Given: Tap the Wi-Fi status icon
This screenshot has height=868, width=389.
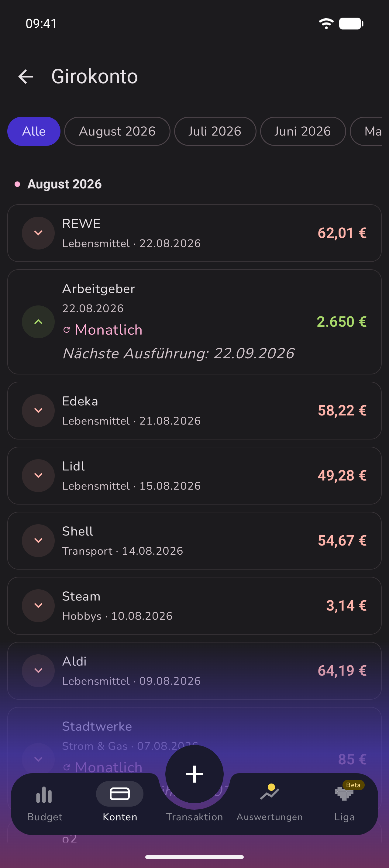Looking at the screenshot, I should pyautogui.click(x=326, y=24).
